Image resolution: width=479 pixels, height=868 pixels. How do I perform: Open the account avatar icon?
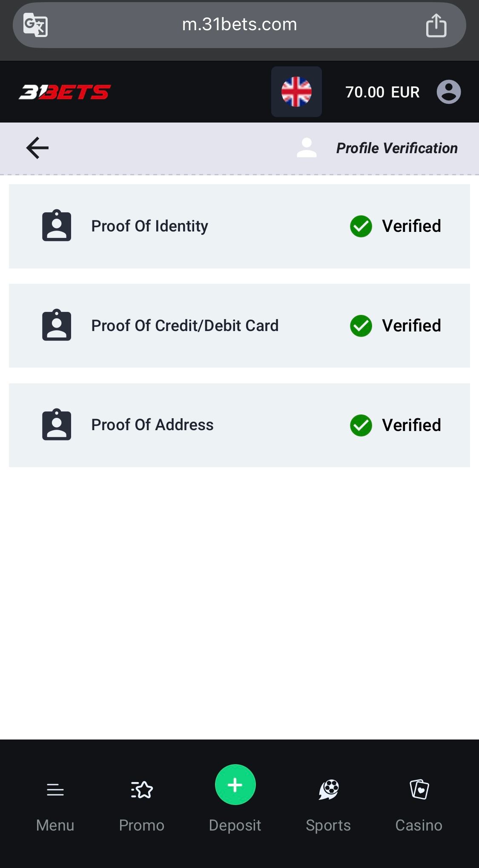point(449,92)
